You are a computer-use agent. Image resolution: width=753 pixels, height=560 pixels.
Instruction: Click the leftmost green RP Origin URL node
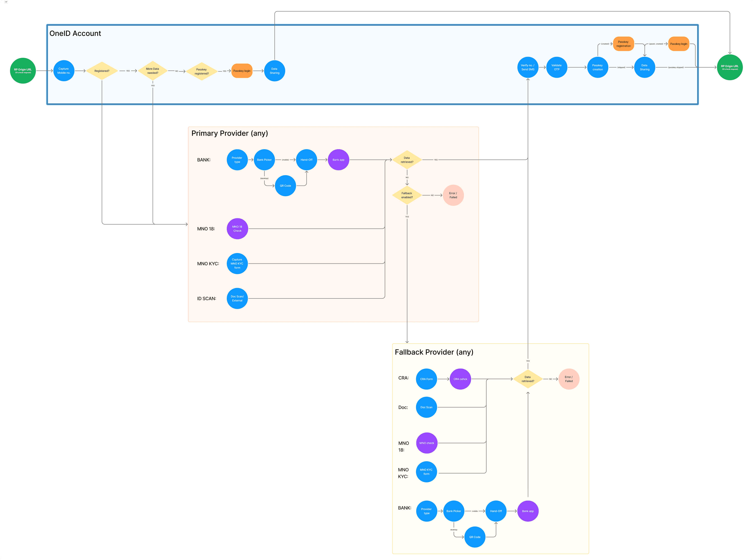[23, 71]
